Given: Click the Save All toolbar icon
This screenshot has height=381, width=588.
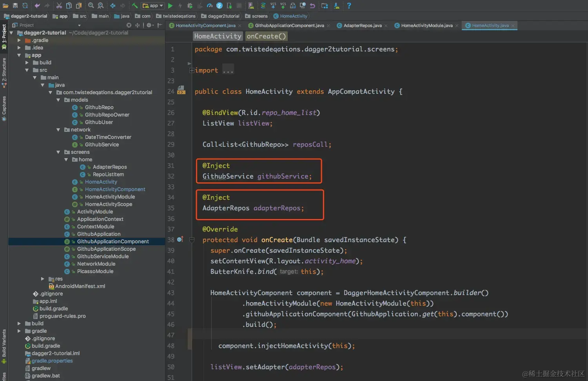Looking at the screenshot, I should tap(15, 5).
